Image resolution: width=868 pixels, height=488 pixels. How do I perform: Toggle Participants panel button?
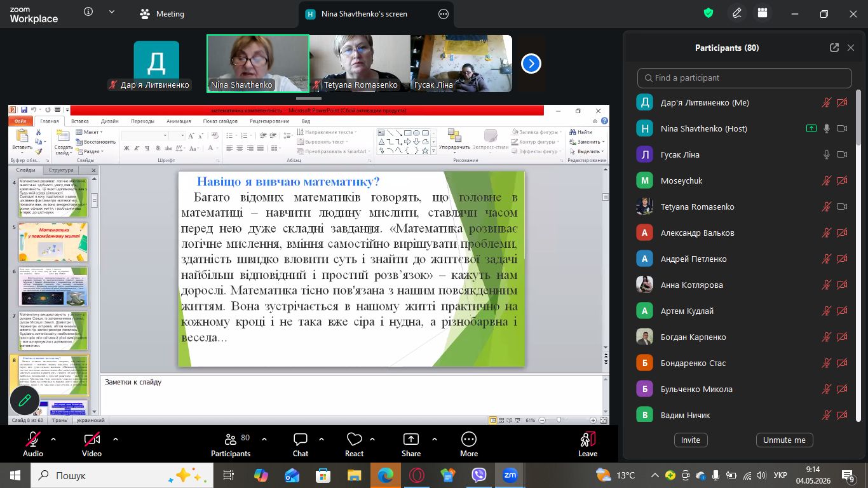pos(231,444)
